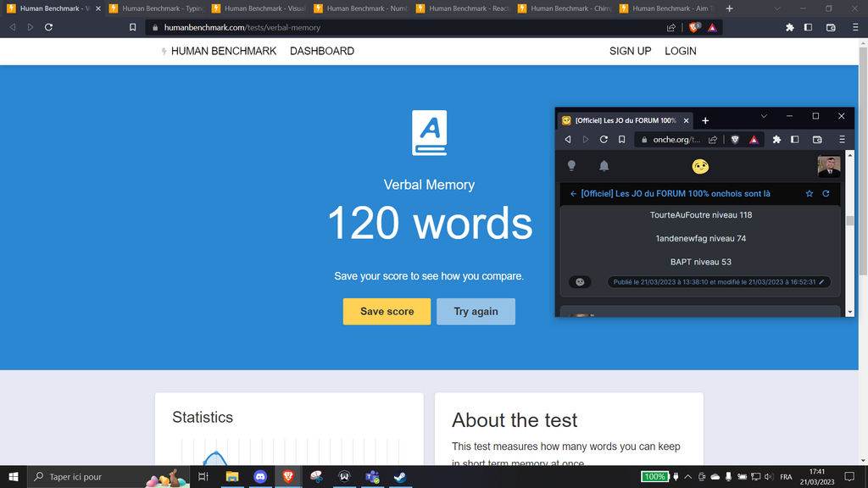Refresh the onche topic with circular arrow
868x488 pixels.
[x=826, y=194]
